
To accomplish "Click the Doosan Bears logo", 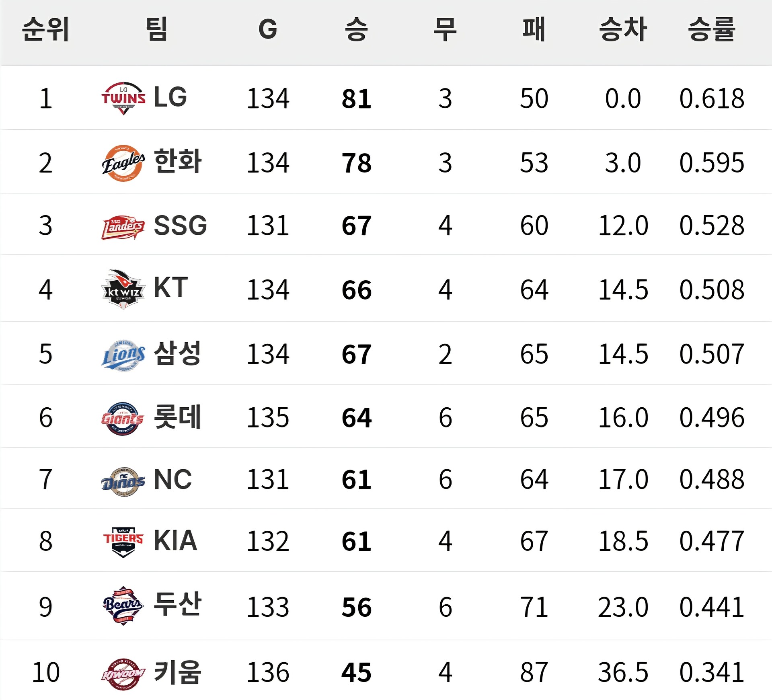I will pyautogui.click(x=123, y=605).
